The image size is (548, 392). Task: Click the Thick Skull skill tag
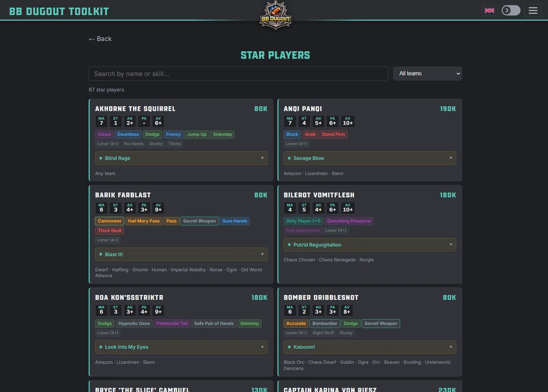(110, 230)
